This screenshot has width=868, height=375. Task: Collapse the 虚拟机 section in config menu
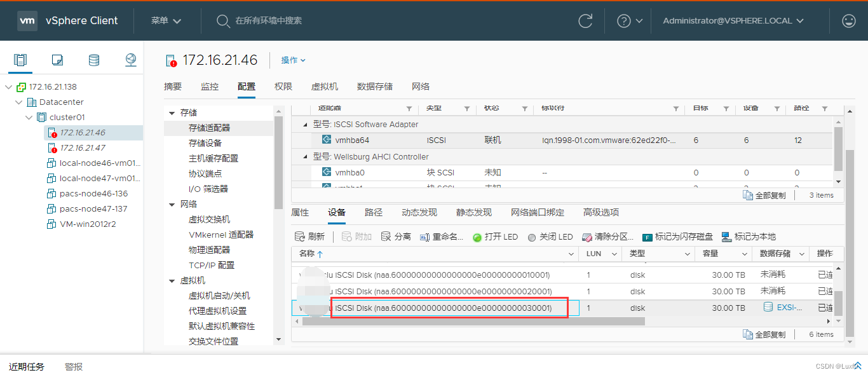[x=171, y=280]
